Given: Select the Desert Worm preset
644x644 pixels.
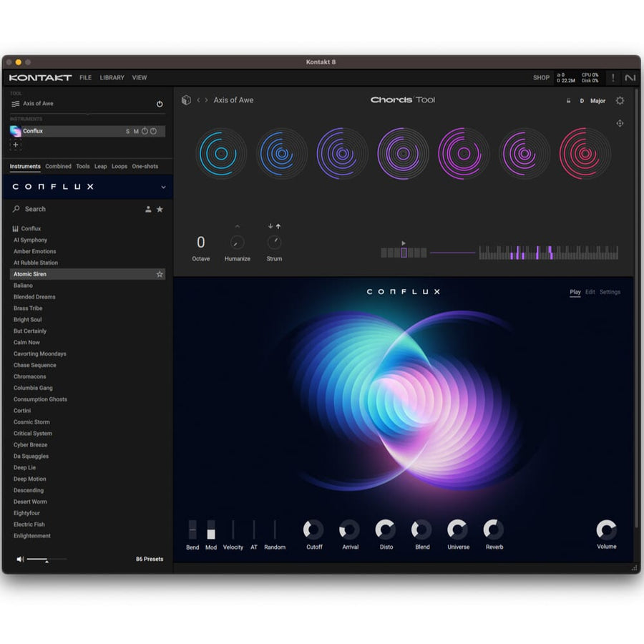Looking at the screenshot, I should (30, 502).
